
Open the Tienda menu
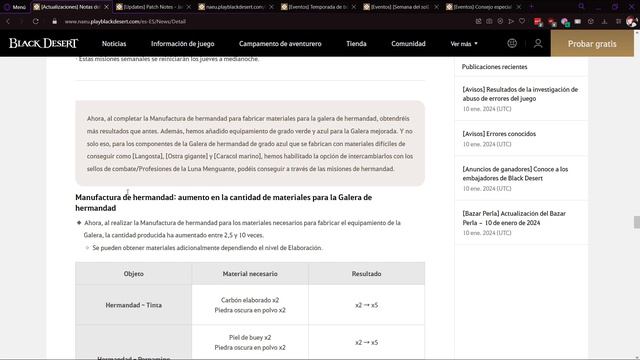coord(356,44)
